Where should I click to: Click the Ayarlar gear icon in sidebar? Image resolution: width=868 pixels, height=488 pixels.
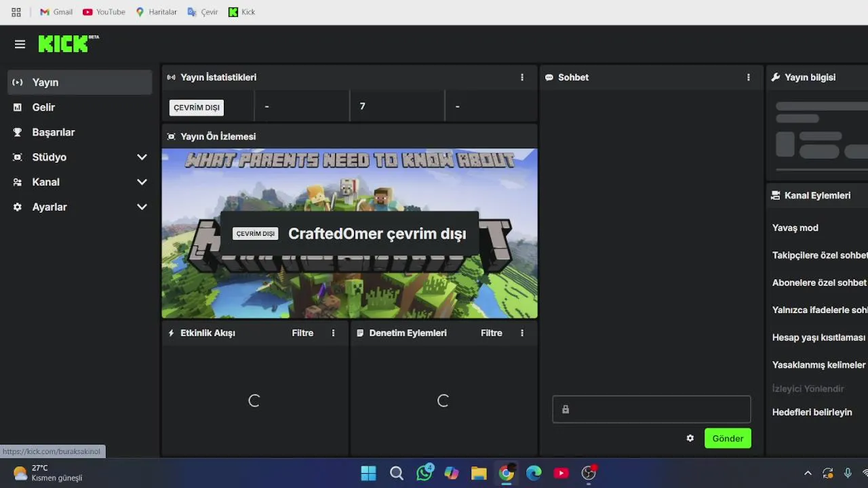coord(18,207)
